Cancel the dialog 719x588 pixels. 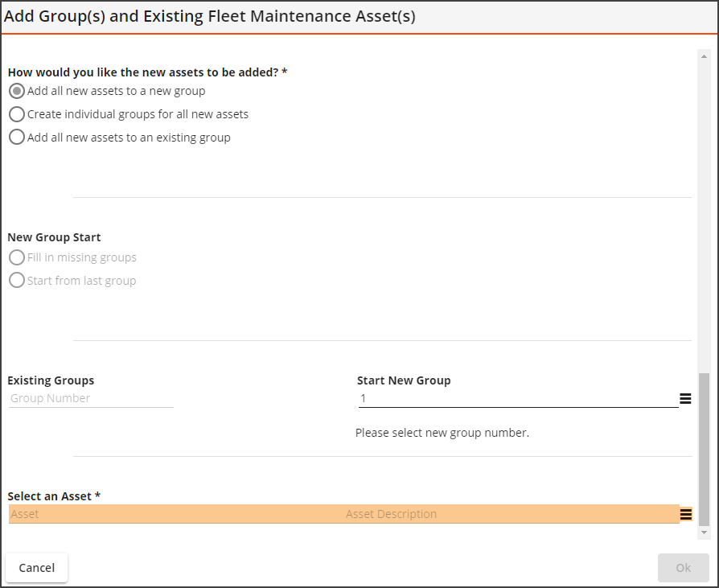37,568
